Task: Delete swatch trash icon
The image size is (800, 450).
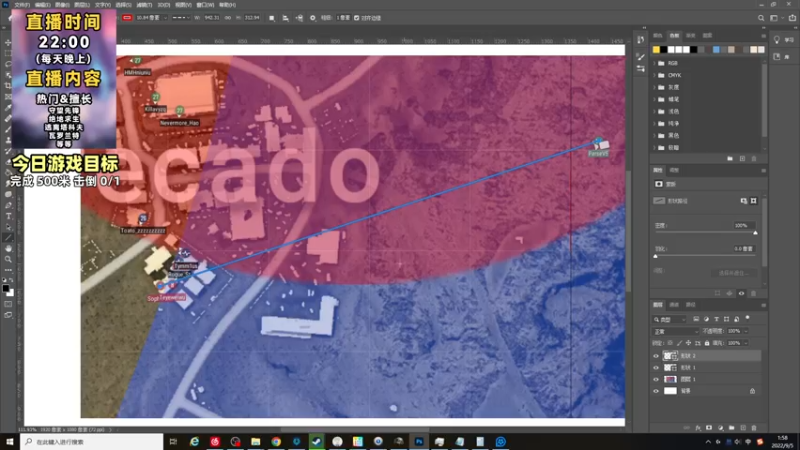Action: coord(754,159)
